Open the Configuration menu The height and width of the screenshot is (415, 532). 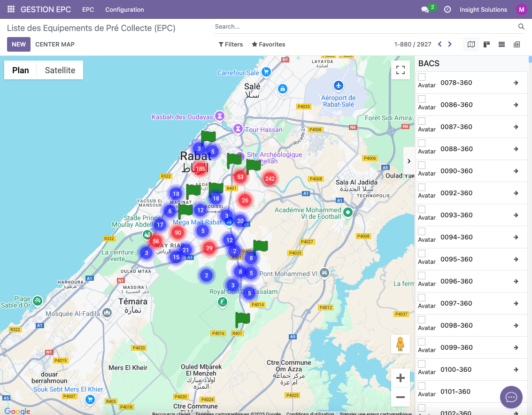pyautogui.click(x=124, y=9)
